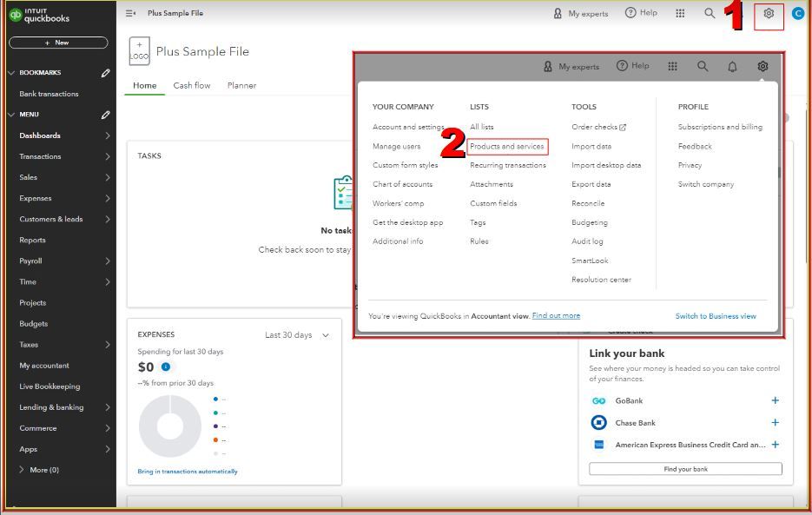Click Bring in transactions automatically link
Viewport: 812px width, 515px height.
click(x=188, y=472)
